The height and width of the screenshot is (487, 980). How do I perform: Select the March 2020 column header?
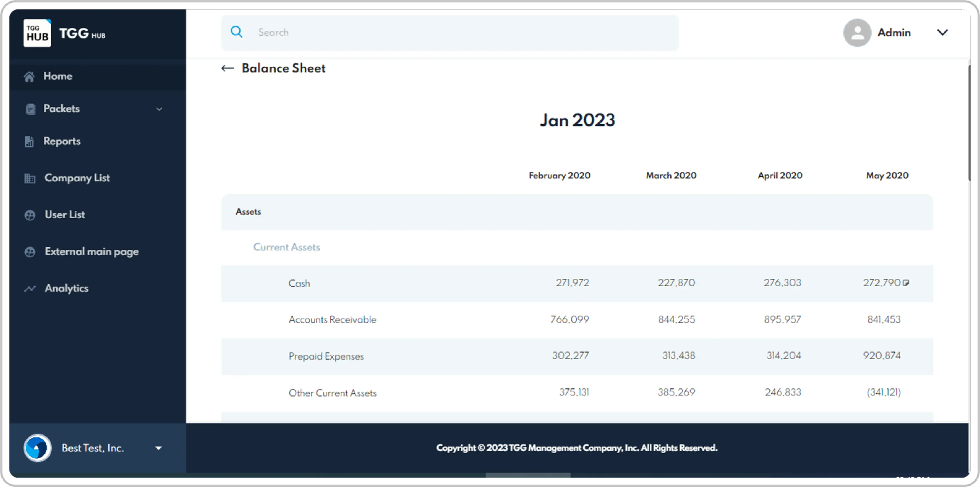[x=671, y=176]
